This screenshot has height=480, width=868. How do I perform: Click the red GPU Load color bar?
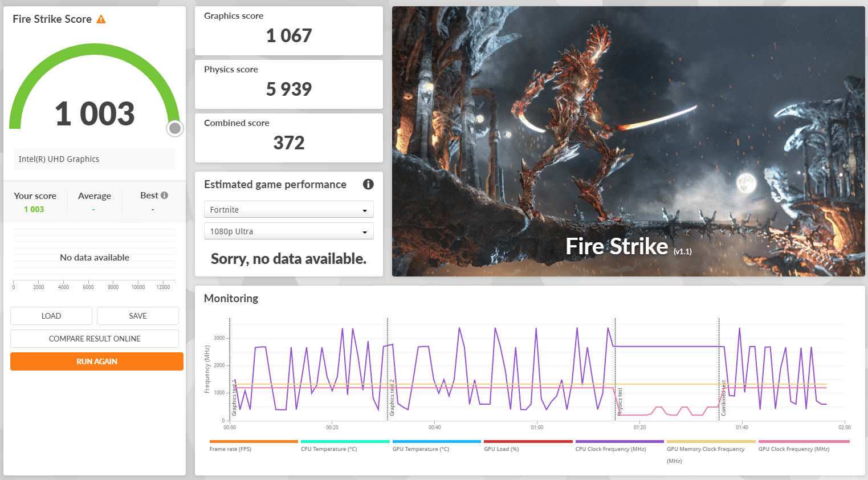[x=528, y=441]
